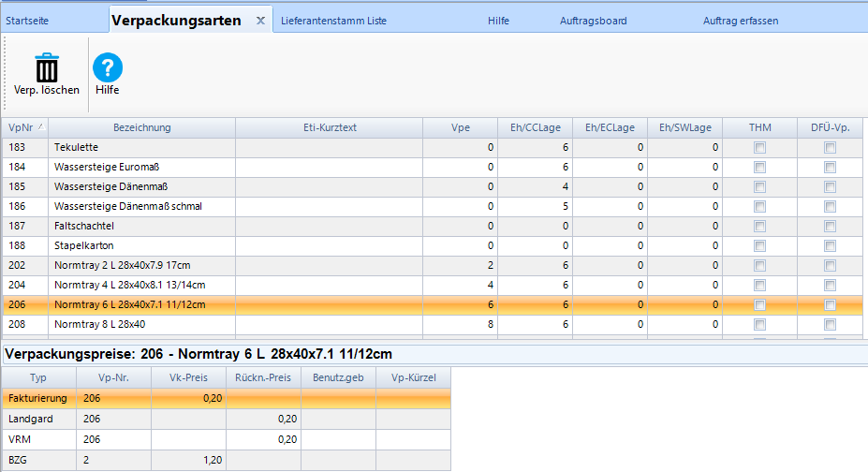Sort by Bezeichnung column header
The image size is (868, 472).
coord(141,127)
